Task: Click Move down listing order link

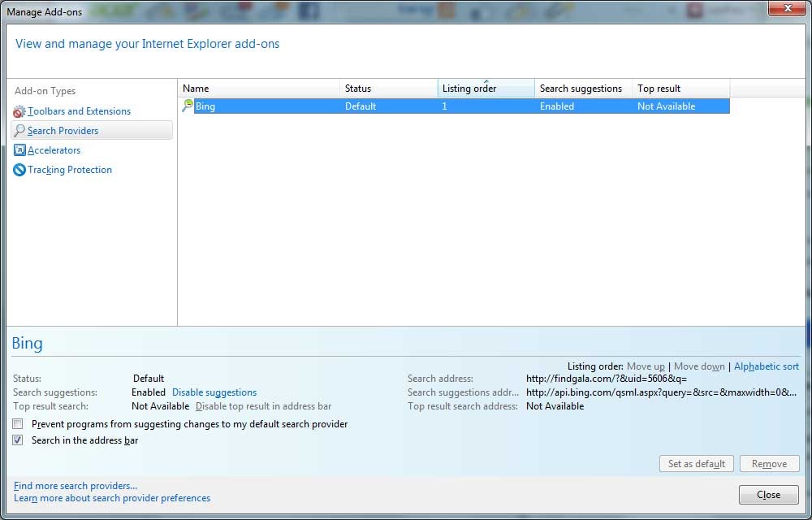Action: pyautogui.click(x=699, y=366)
